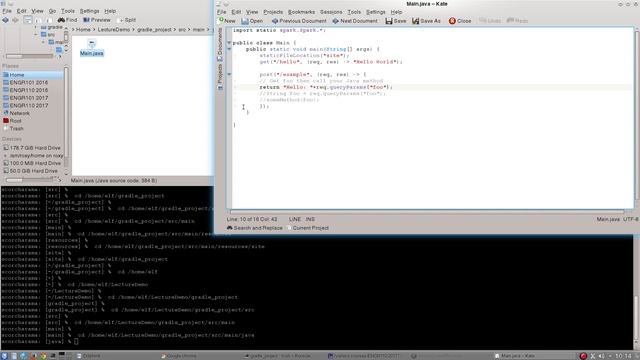Click the Undo toolbar button in Kate
Viewport: 640px width, 360px height.
489,21
